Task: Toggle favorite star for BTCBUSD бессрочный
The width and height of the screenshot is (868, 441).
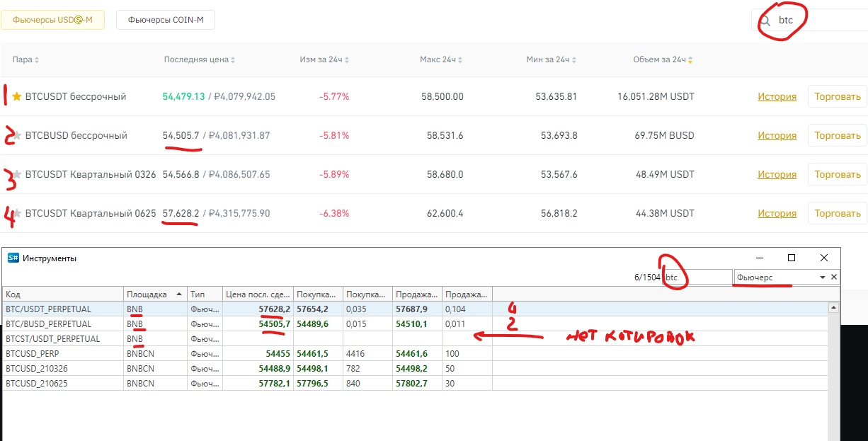Action: click(18, 135)
